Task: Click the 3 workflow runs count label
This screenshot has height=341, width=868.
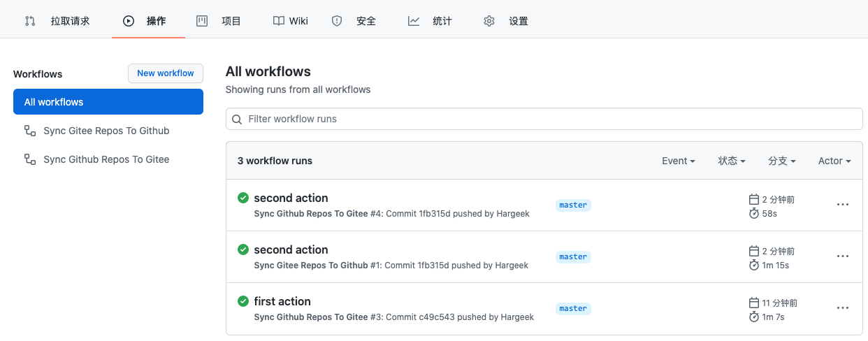Action: (275, 161)
